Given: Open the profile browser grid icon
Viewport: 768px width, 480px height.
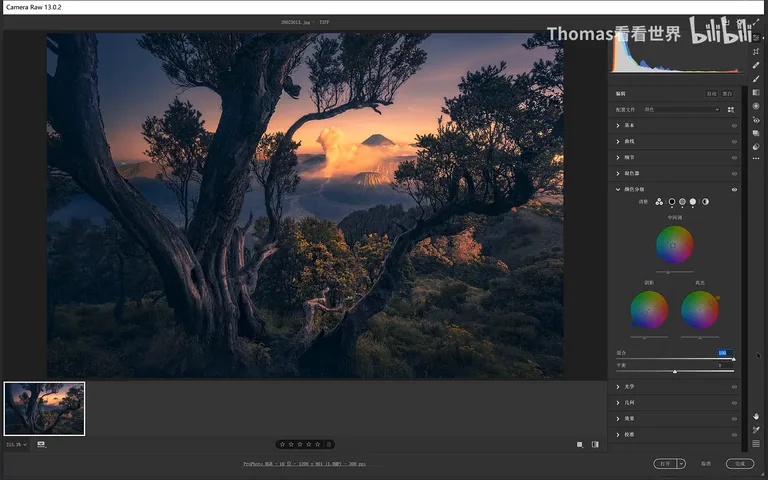Looking at the screenshot, I should pos(731,110).
